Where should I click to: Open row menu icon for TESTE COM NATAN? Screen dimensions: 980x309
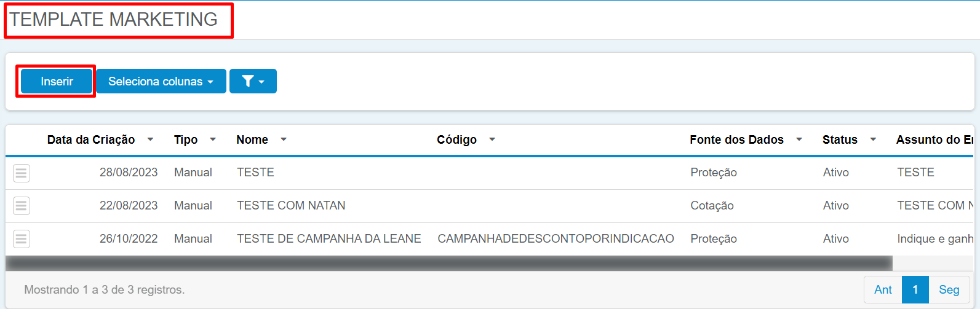22,206
